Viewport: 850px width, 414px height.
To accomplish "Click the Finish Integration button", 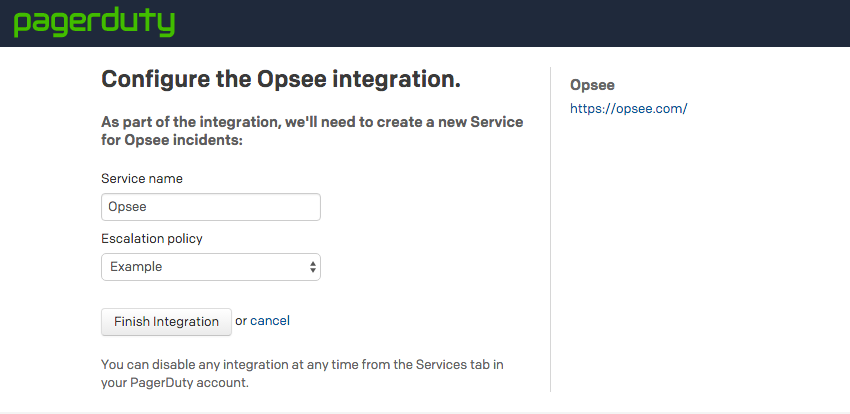I will [166, 322].
